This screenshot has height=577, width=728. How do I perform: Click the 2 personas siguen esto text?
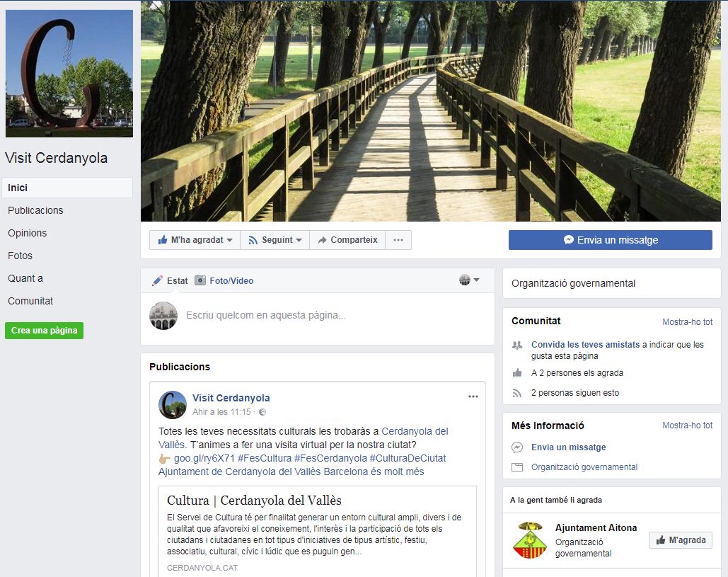[x=574, y=393]
